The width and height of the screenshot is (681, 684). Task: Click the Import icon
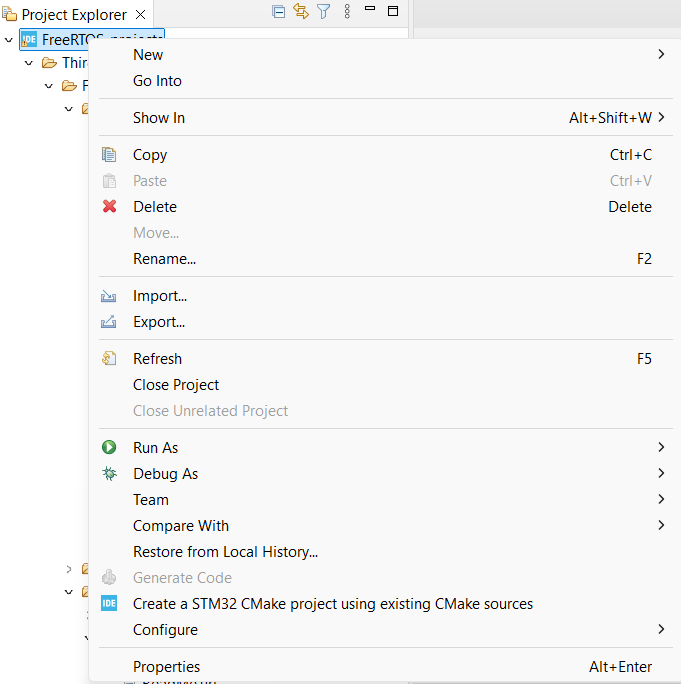(110, 296)
